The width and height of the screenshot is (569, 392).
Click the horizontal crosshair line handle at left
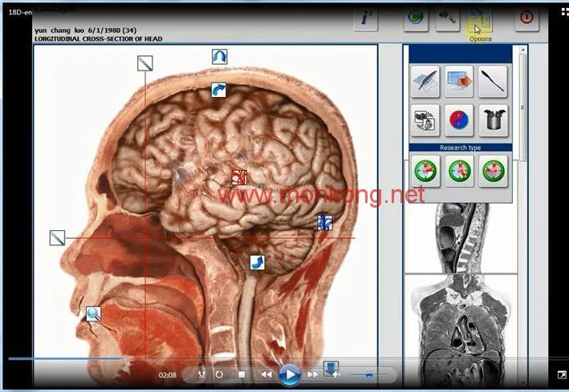(x=57, y=237)
